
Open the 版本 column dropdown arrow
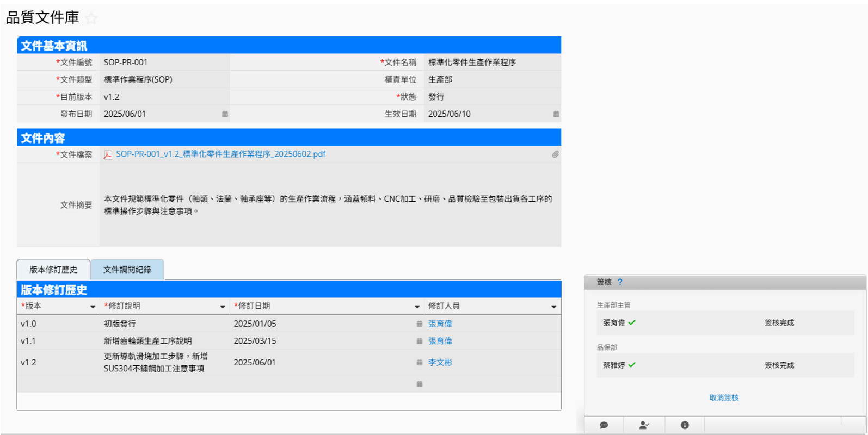click(x=93, y=307)
